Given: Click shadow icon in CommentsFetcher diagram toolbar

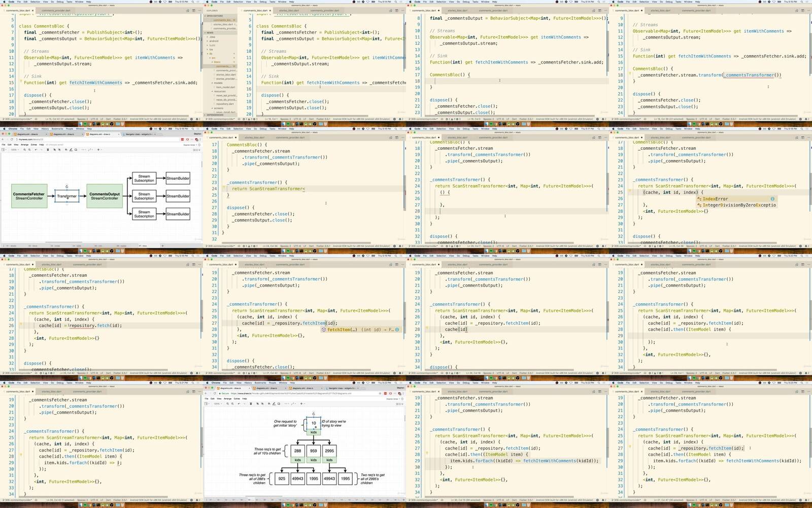Looking at the screenshot, I should click(76, 149).
